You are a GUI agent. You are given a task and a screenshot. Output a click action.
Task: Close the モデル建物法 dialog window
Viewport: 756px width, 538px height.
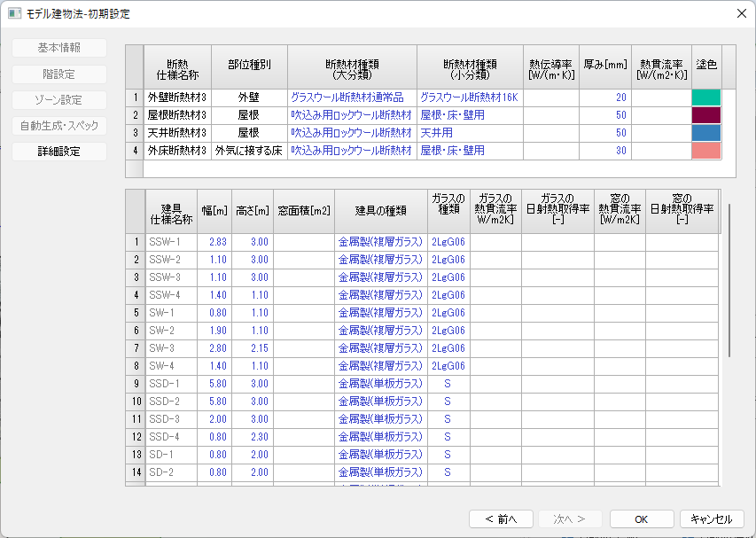pyautogui.click(x=741, y=13)
